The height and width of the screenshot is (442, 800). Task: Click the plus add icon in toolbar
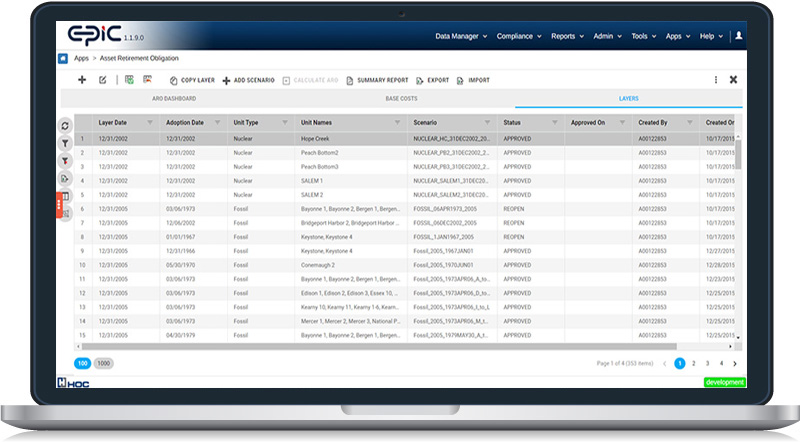click(x=82, y=80)
